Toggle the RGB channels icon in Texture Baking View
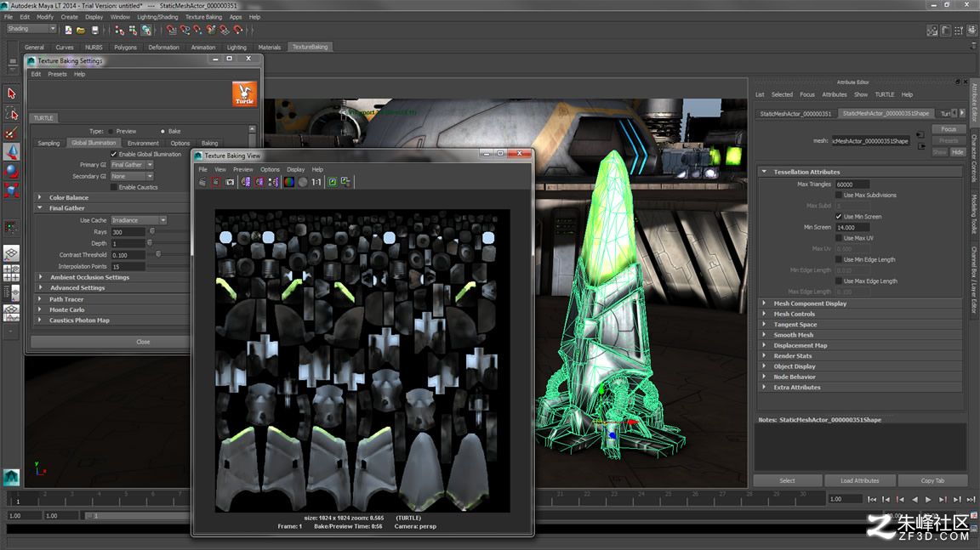Viewport: 980px width, 550px height. point(288,182)
